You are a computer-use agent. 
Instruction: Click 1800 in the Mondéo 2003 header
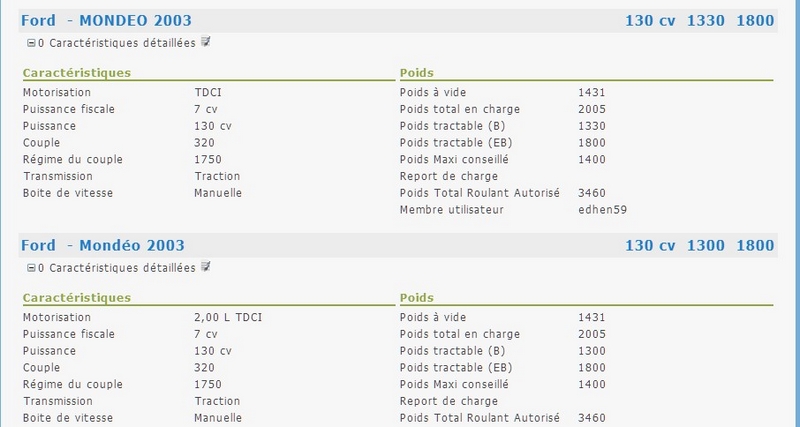(x=755, y=245)
